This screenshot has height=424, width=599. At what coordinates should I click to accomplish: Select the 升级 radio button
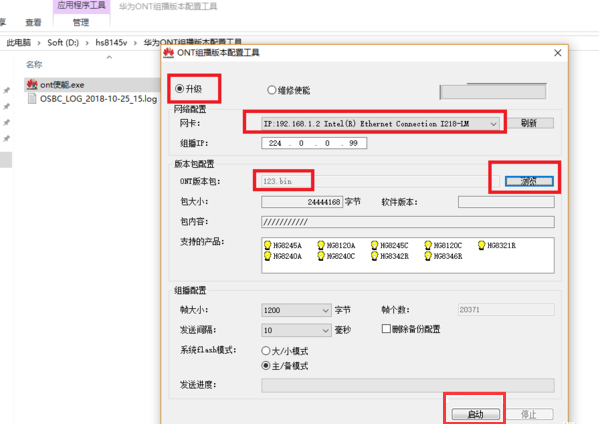[180, 89]
